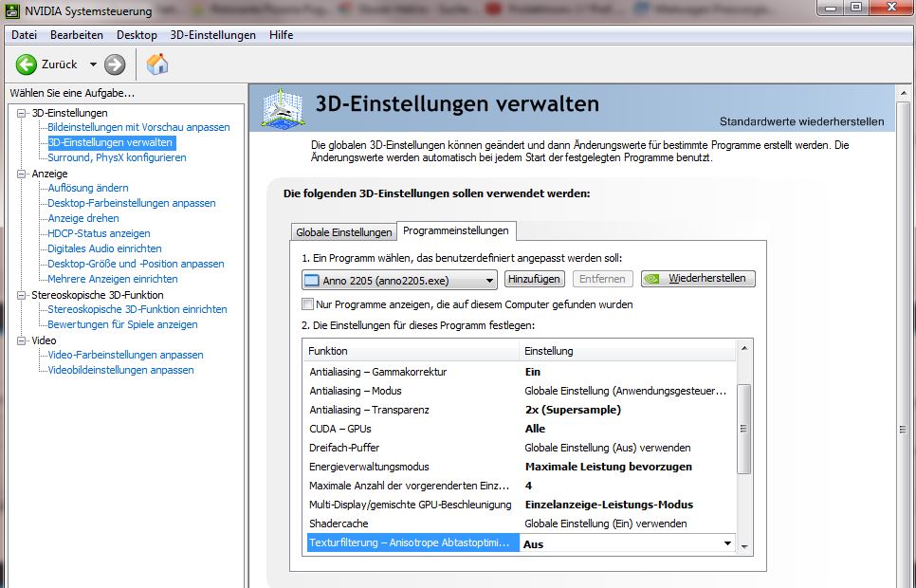
Task: Click the Wiederherstellen button with NVIDIA icon
Action: pyautogui.click(x=698, y=279)
